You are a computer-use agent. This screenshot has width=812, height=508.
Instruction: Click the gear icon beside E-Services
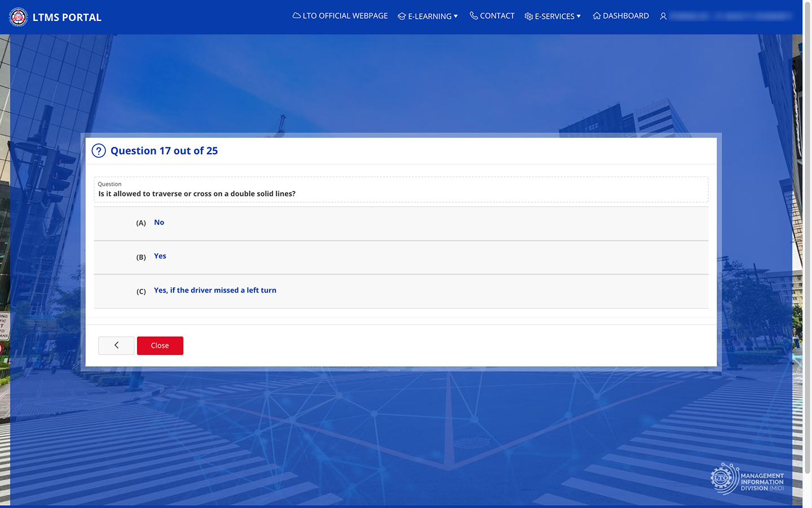pos(528,16)
